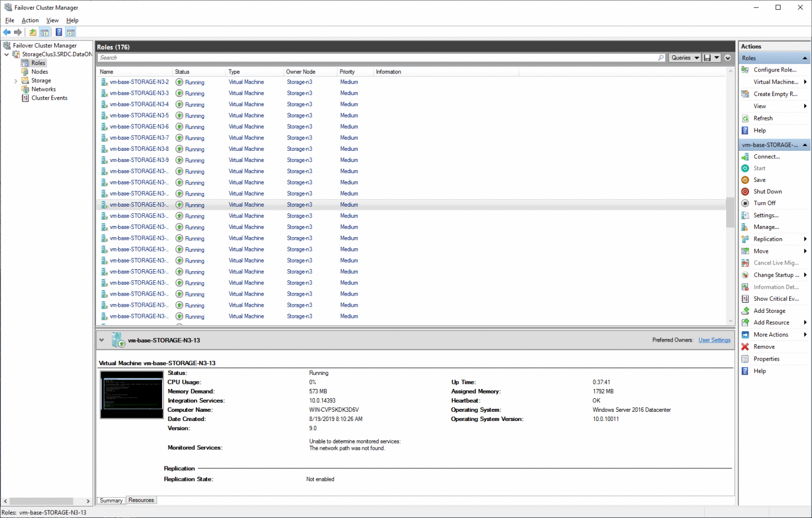
Task: Click the red Shut Down icon
Action: coord(745,191)
